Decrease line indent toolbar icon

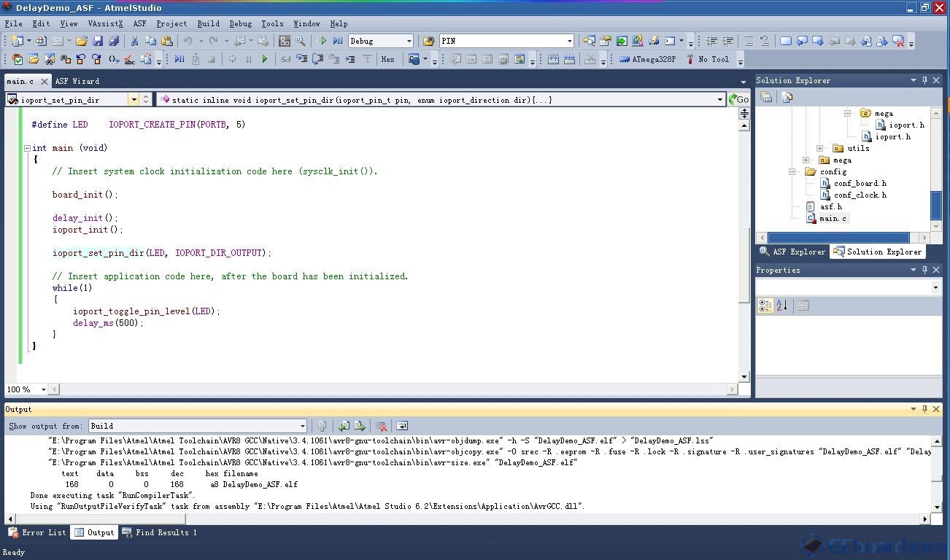coord(711,41)
